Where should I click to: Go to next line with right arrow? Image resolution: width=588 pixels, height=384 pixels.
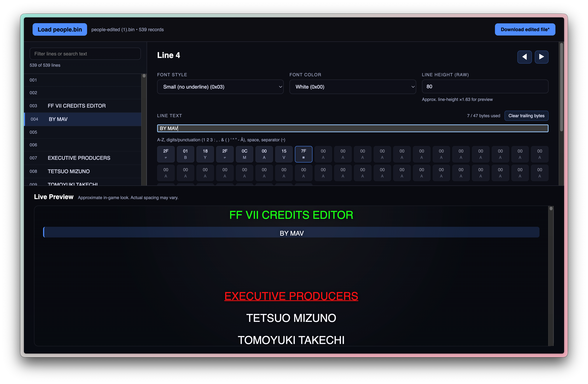pos(541,57)
